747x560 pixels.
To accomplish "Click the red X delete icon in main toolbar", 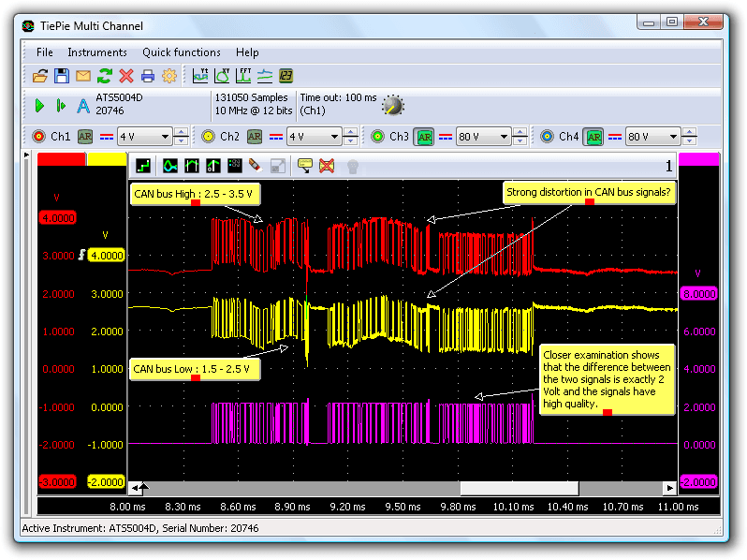I will [x=126, y=76].
